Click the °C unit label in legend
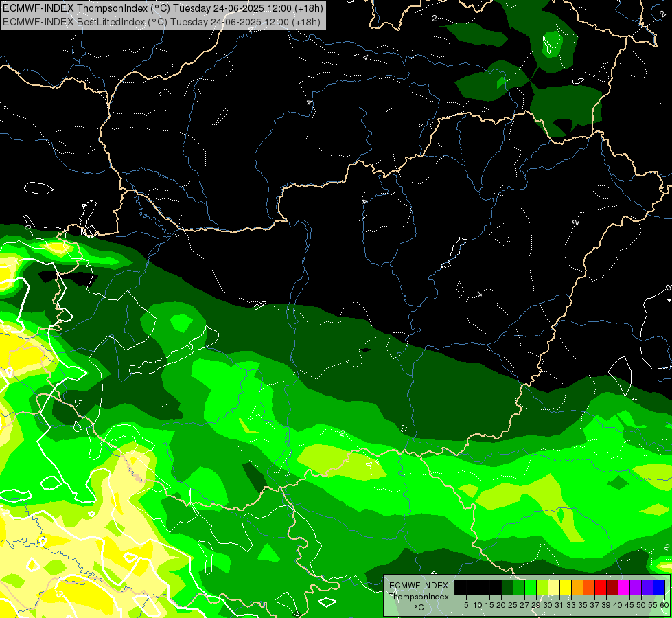The height and width of the screenshot is (618, 672). coord(419,608)
